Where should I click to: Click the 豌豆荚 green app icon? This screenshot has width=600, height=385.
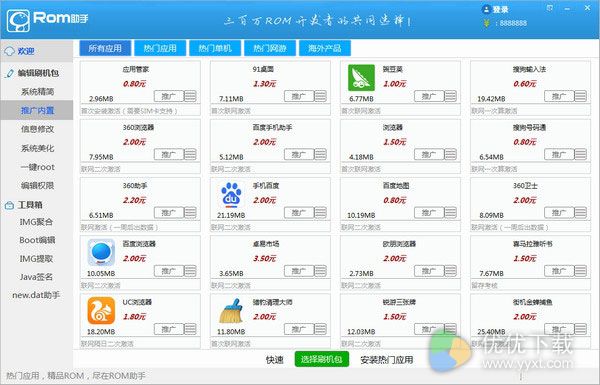[361, 78]
